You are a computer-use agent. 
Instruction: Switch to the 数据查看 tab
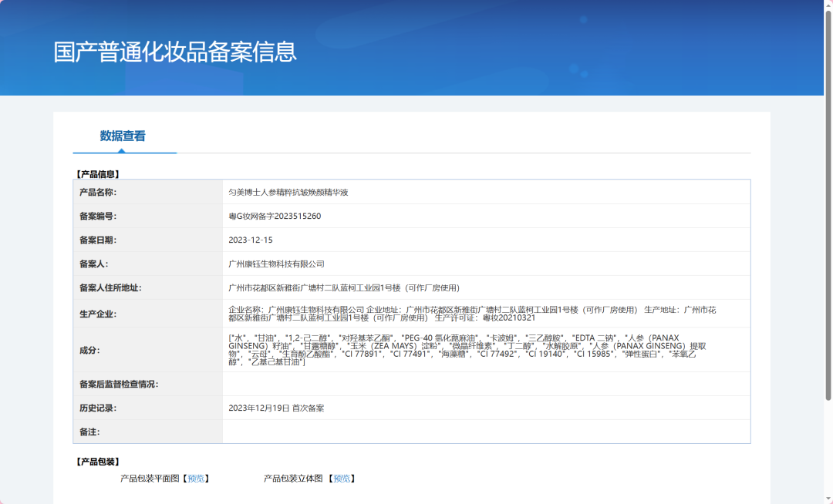[123, 136]
